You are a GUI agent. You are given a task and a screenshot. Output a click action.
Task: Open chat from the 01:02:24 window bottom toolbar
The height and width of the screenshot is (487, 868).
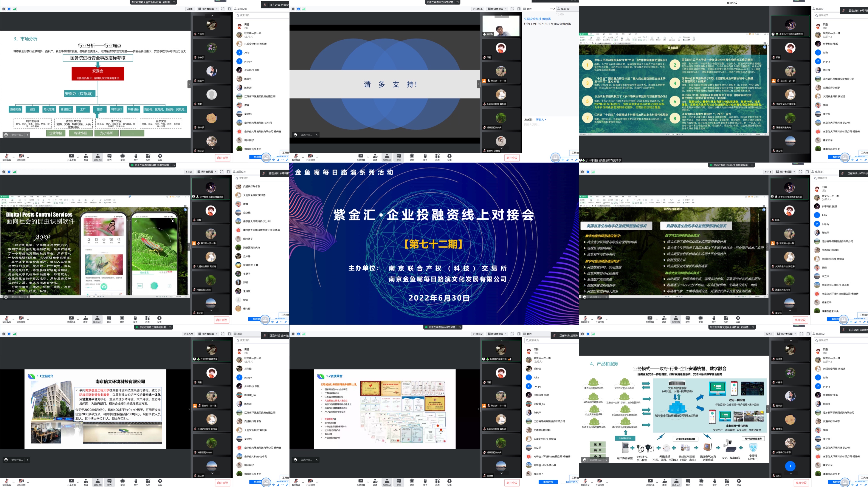(x=110, y=482)
